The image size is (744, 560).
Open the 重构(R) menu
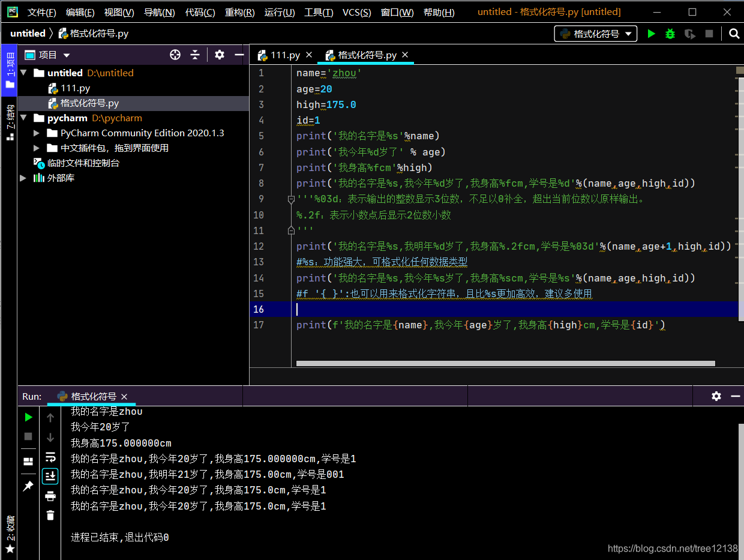(x=239, y=12)
